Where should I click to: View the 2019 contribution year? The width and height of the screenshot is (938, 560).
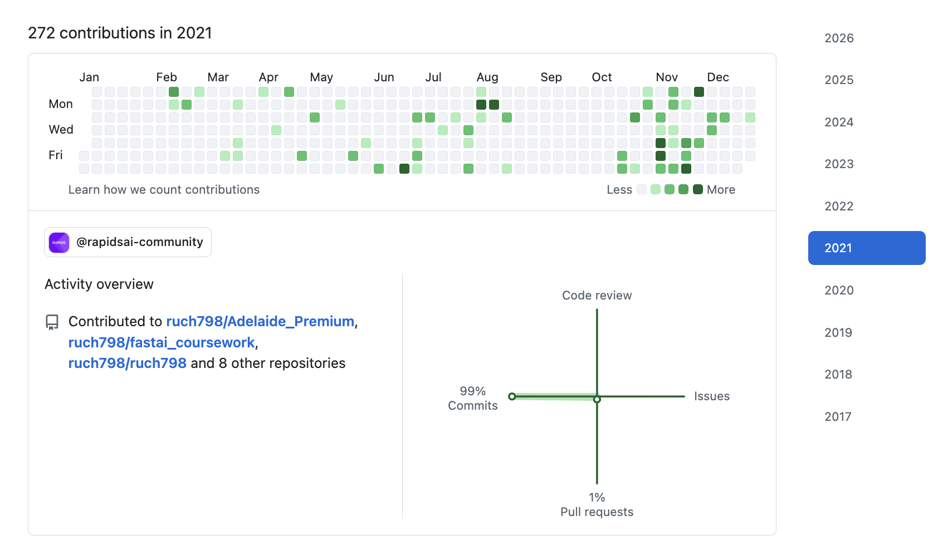838,333
